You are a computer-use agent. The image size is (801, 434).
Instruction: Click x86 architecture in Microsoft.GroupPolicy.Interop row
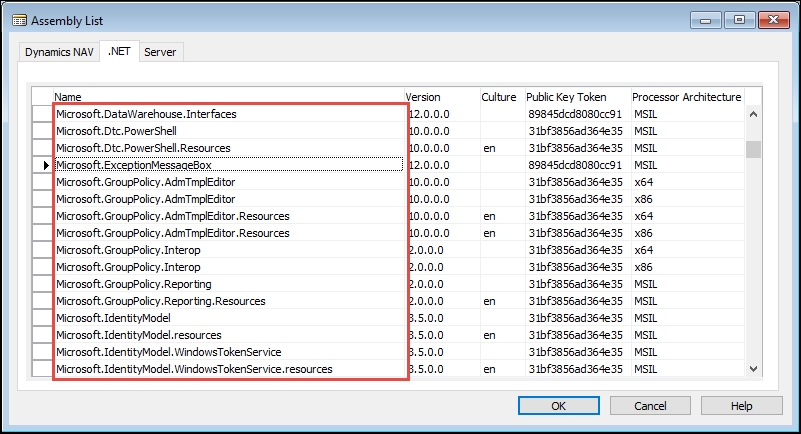[644, 267]
